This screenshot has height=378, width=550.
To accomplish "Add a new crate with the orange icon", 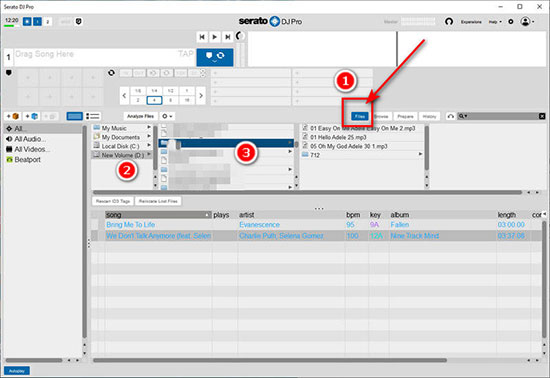I will [x=13, y=116].
